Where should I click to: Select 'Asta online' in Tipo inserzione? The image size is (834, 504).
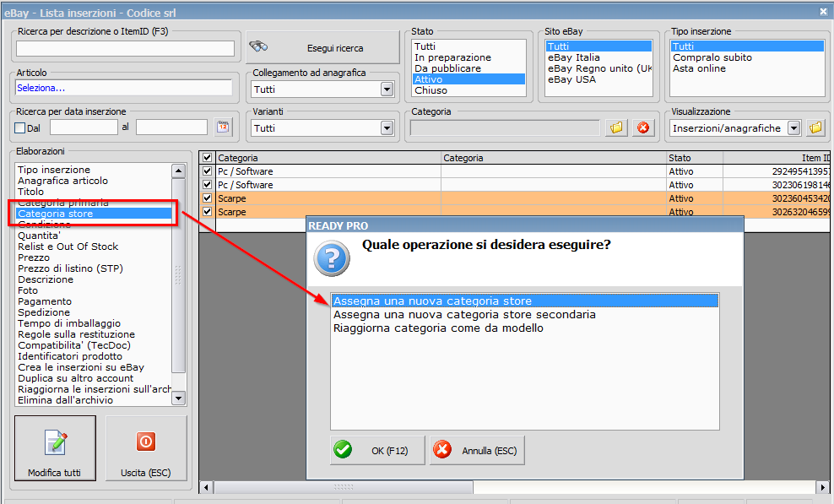747,68
